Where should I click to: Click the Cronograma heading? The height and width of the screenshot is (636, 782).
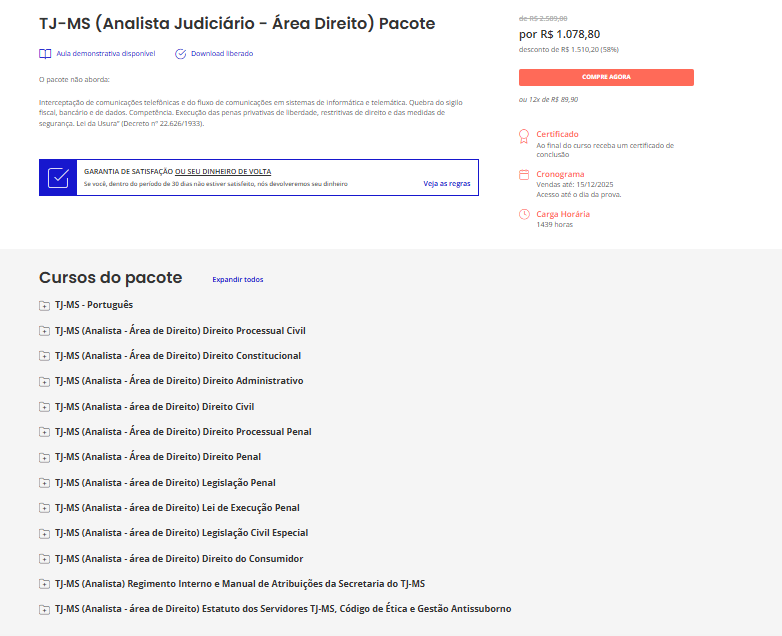tap(560, 174)
